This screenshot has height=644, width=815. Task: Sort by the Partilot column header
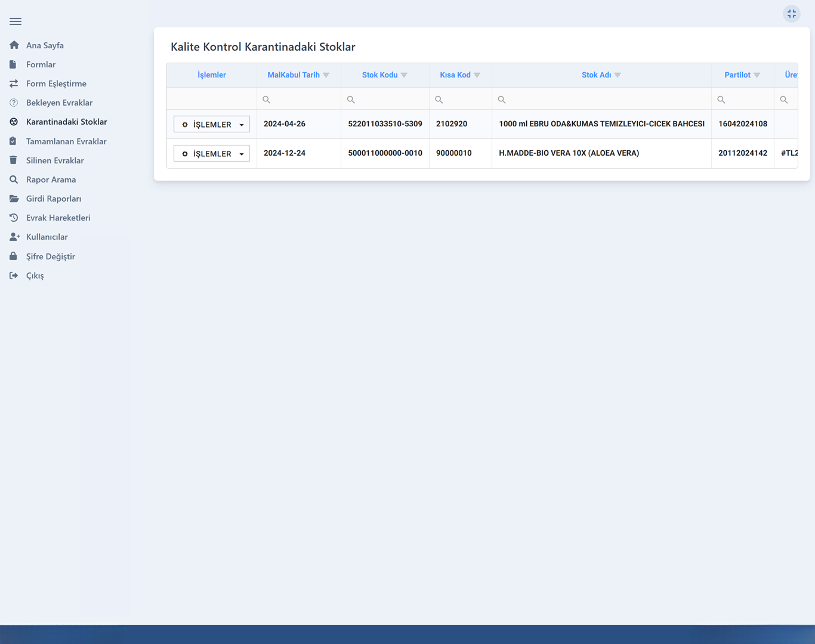(x=737, y=75)
